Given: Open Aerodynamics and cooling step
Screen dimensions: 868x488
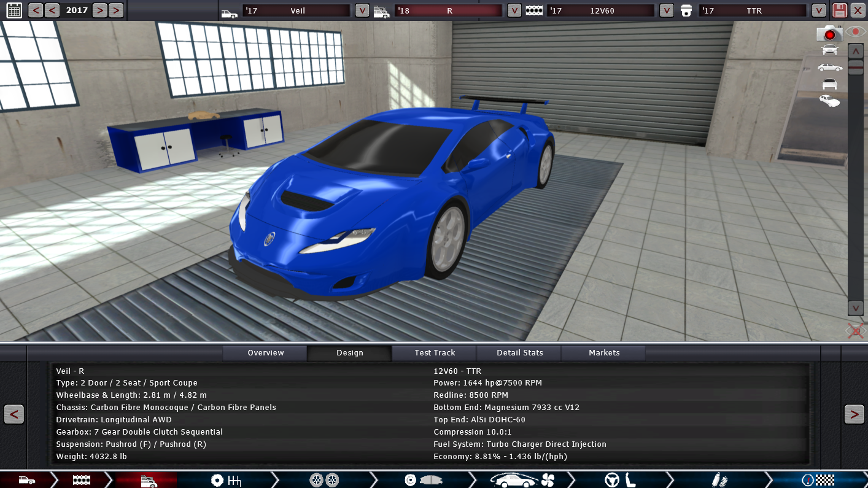Looking at the screenshot, I should pyautogui.click(x=522, y=480).
